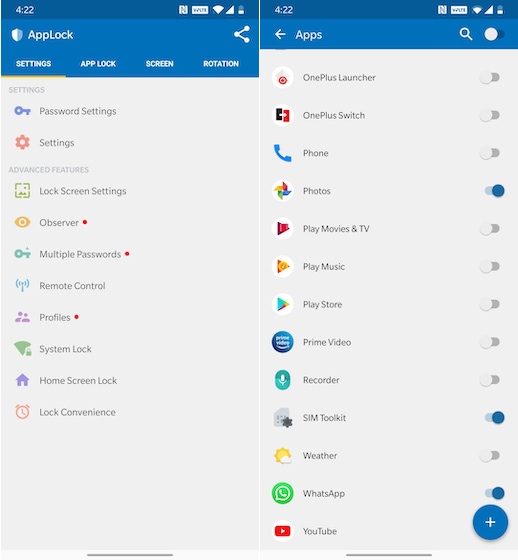
Task: Disable the WhatsApp lock toggle
Action: [x=494, y=494]
